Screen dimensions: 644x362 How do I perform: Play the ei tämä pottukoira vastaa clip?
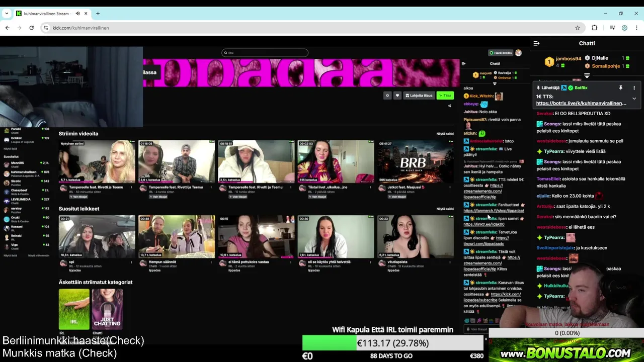click(x=256, y=237)
